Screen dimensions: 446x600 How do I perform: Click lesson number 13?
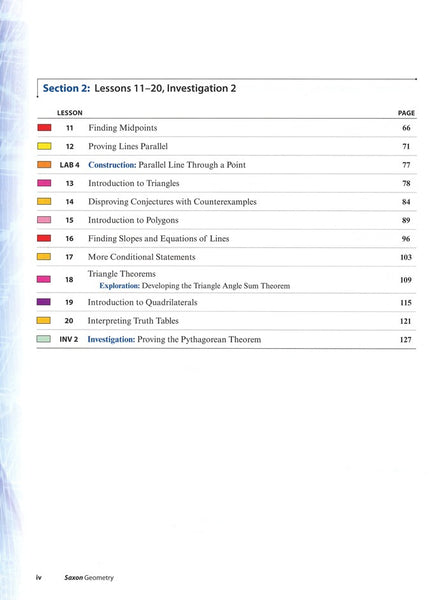click(x=70, y=183)
